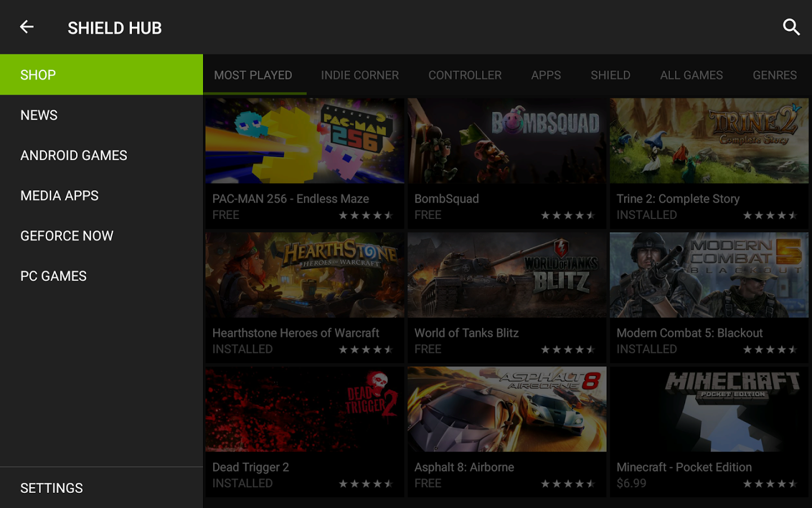Open World of Tanks Blitz tile
This screenshot has height=508, width=812.
tap(506, 298)
